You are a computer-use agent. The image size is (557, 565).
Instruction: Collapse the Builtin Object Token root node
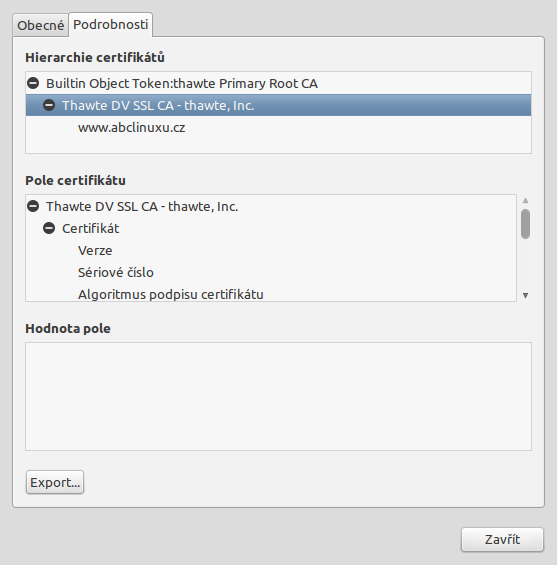coord(33,83)
